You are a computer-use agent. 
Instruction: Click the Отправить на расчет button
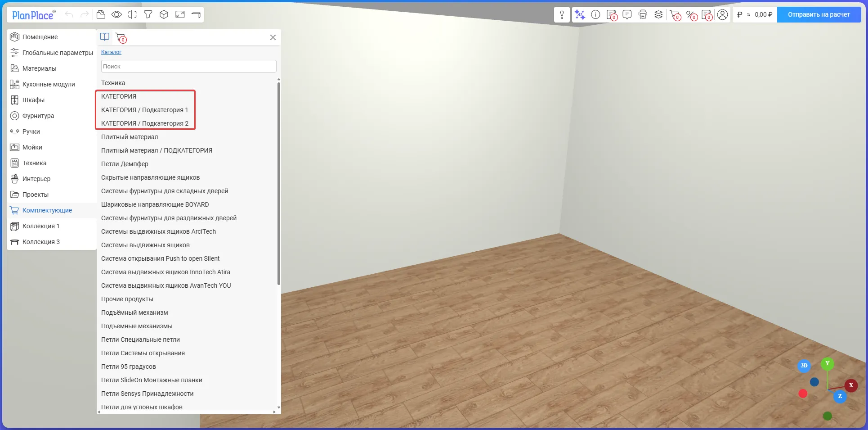click(x=819, y=14)
